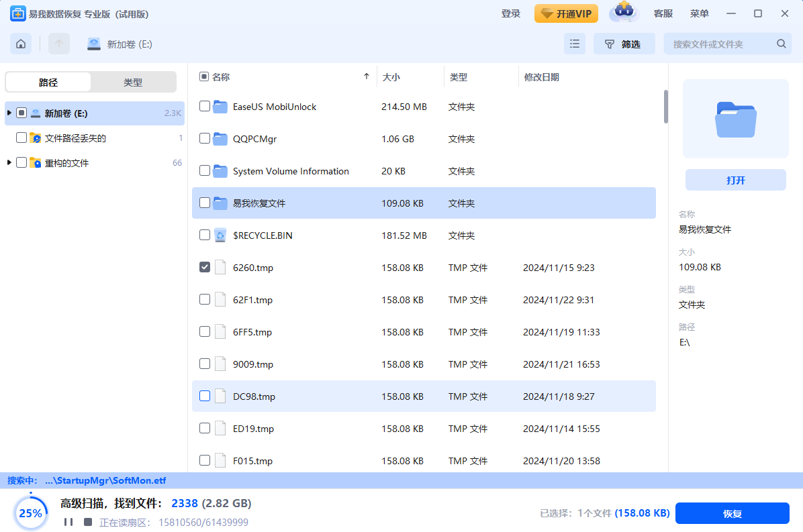
Task: Click the F015.tmp file icon
Action: pyautogui.click(x=220, y=461)
